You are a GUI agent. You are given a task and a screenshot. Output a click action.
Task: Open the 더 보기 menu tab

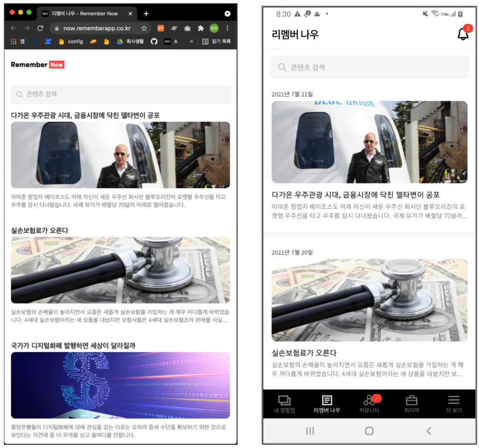(454, 404)
